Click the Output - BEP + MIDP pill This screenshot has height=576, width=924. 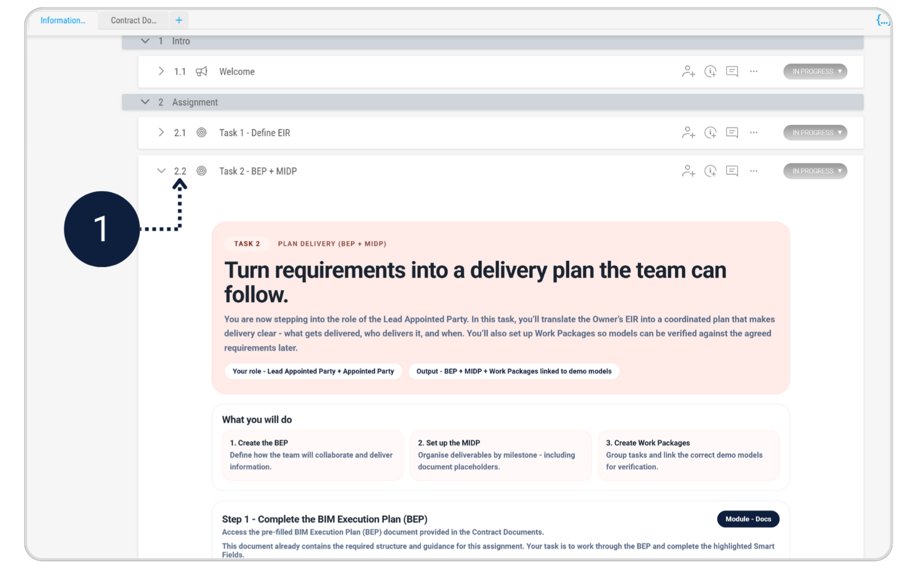514,371
